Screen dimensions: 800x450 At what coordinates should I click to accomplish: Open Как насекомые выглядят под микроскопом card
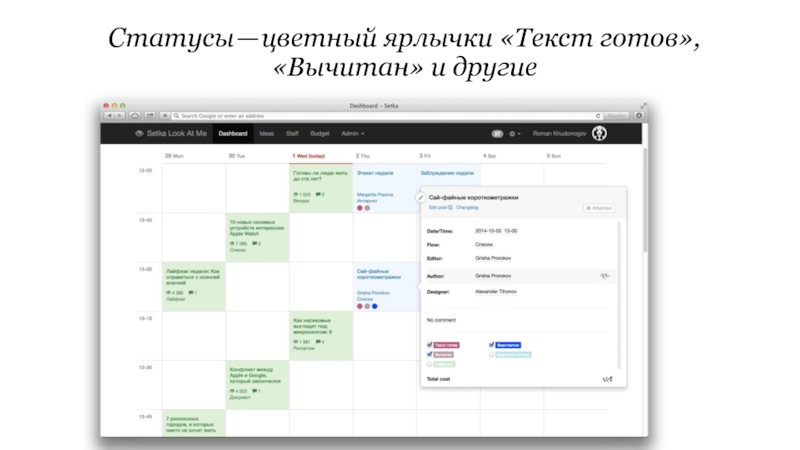tap(321, 336)
